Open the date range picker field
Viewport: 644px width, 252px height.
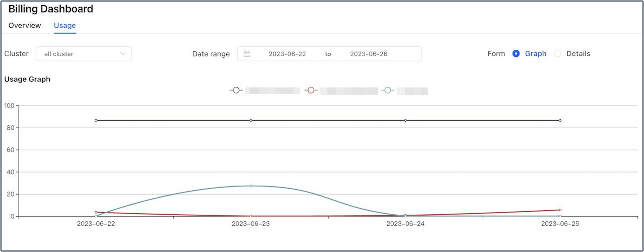click(329, 54)
